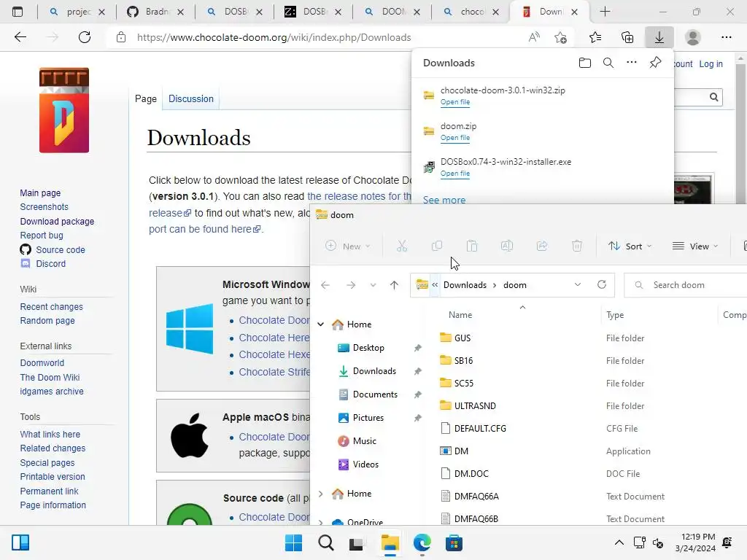Open the Discussion wiki tab
This screenshot has height=560, width=747.
(x=191, y=98)
